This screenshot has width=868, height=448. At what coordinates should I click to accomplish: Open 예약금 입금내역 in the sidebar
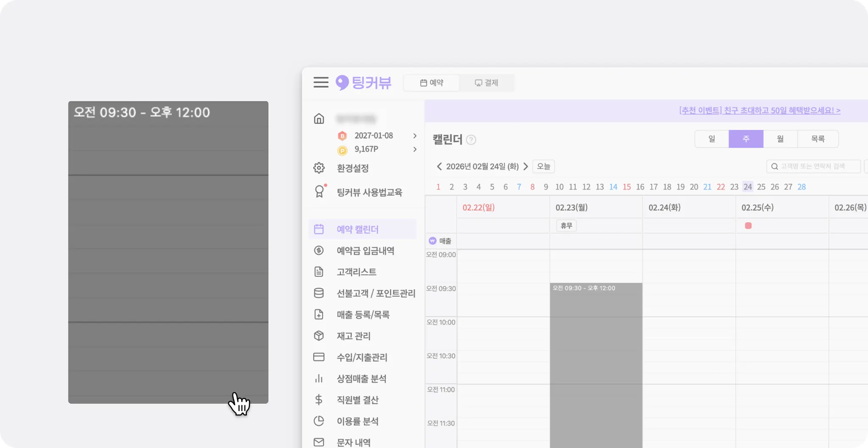coord(365,250)
